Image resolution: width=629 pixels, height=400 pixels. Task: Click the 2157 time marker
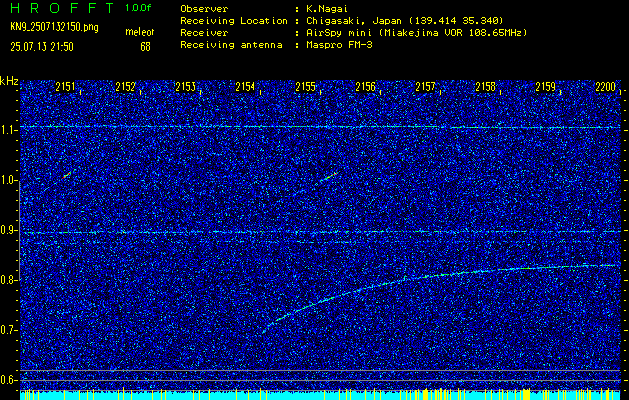tap(425, 87)
